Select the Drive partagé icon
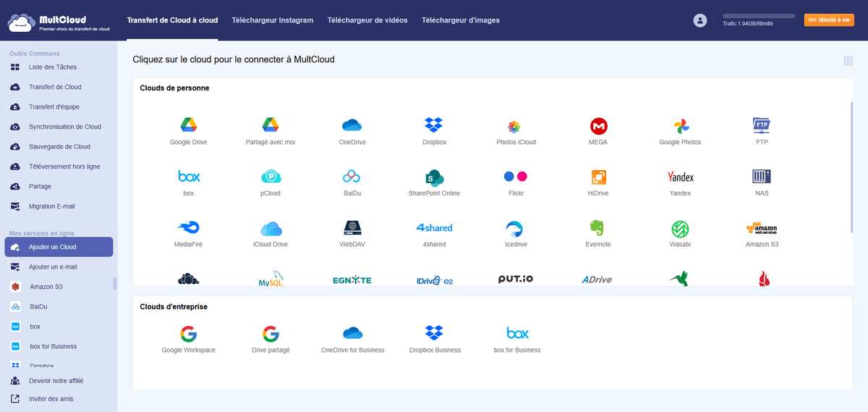This screenshot has height=412, width=868. [271, 334]
